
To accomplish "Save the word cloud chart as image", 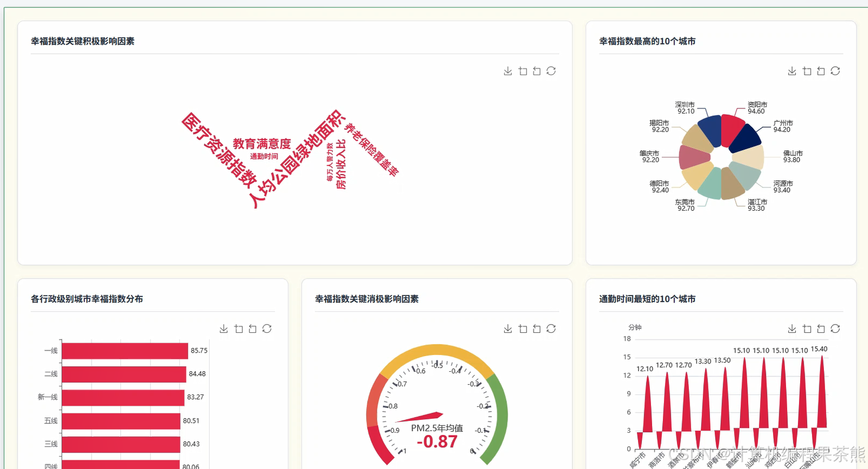I will (507, 71).
